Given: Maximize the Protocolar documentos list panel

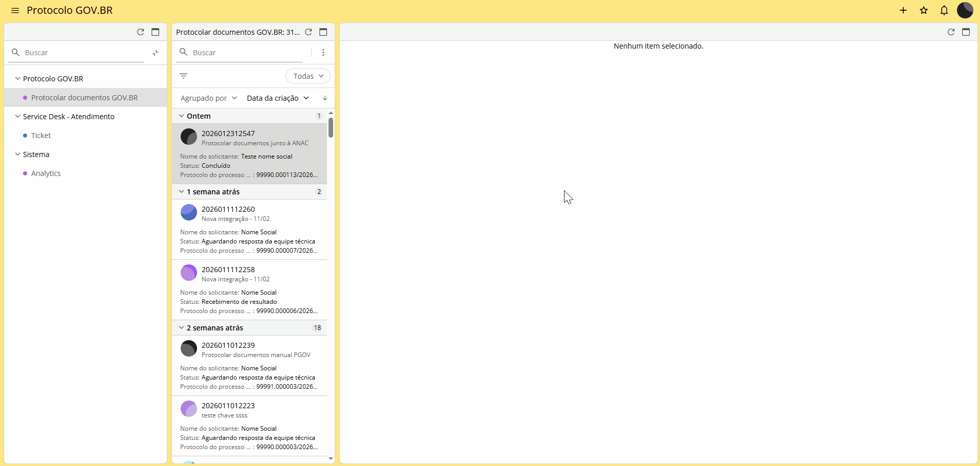Looking at the screenshot, I should point(323,32).
